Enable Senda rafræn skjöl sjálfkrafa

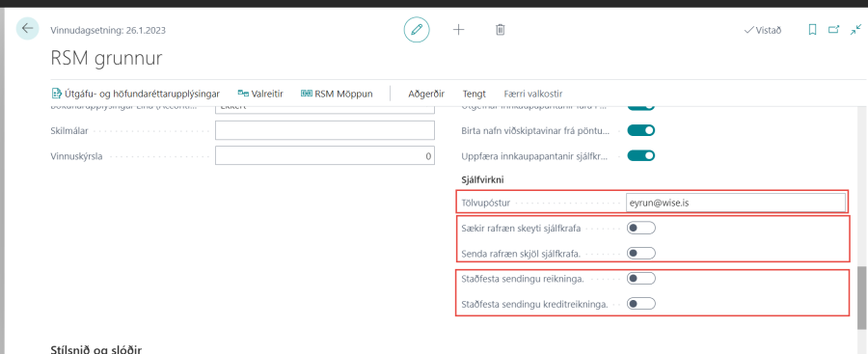[x=641, y=253]
